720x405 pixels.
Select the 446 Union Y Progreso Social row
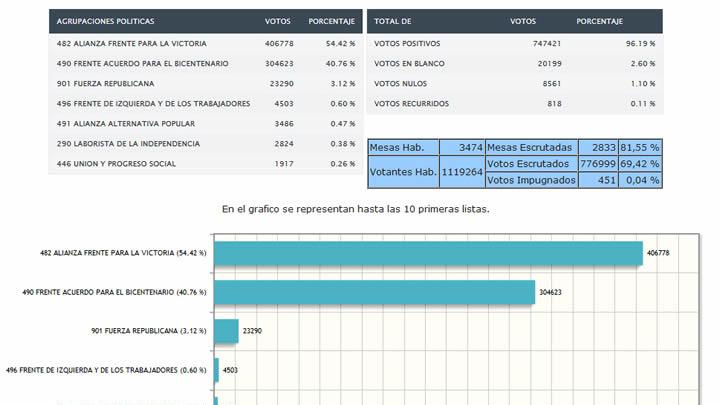point(205,164)
